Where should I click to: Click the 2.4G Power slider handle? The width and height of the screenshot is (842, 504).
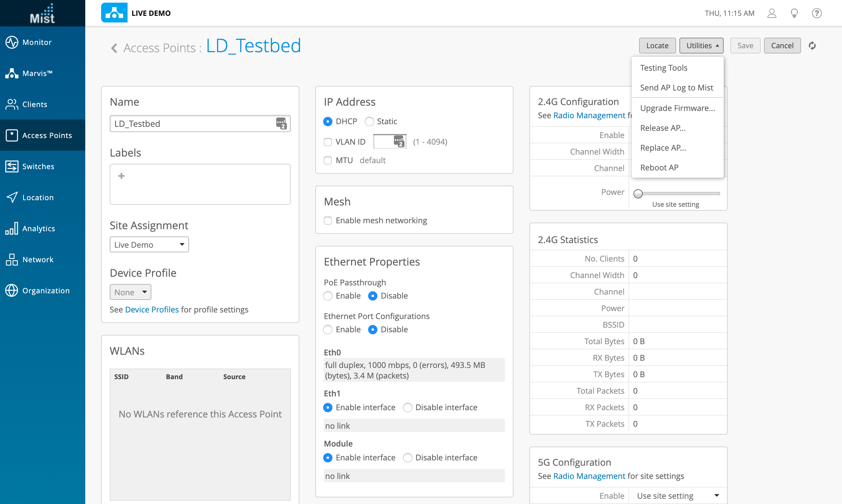638,194
